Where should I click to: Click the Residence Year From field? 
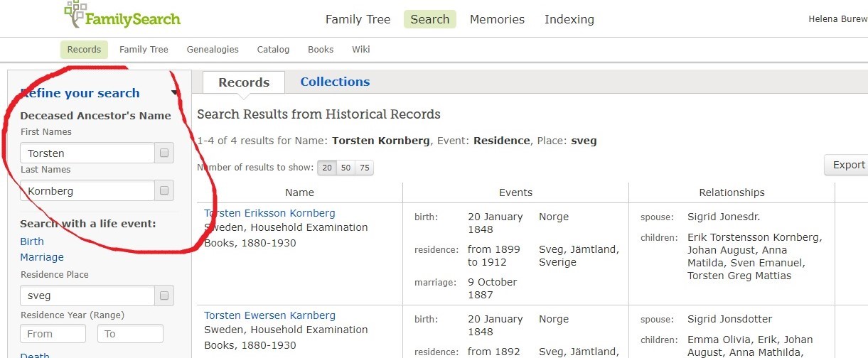[x=53, y=334]
